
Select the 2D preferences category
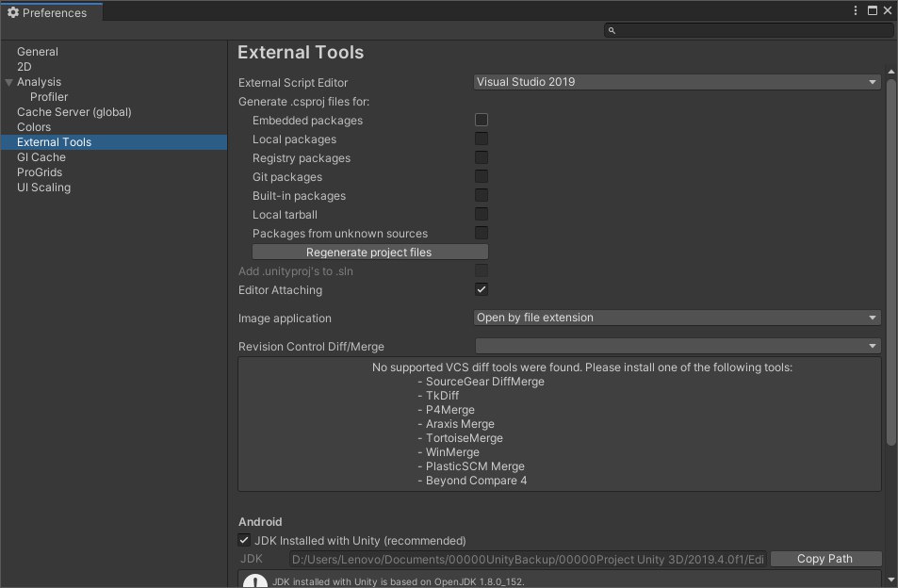click(x=24, y=66)
